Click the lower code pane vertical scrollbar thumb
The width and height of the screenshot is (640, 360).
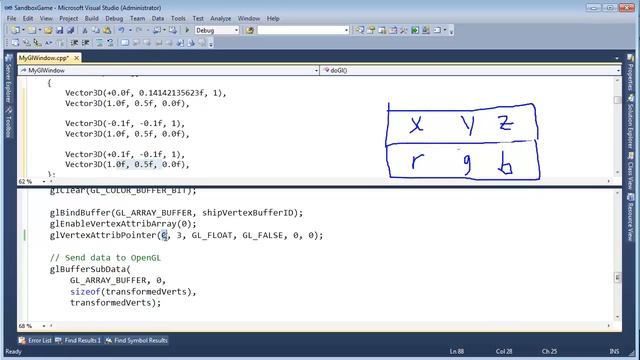pyautogui.click(x=618, y=278)
